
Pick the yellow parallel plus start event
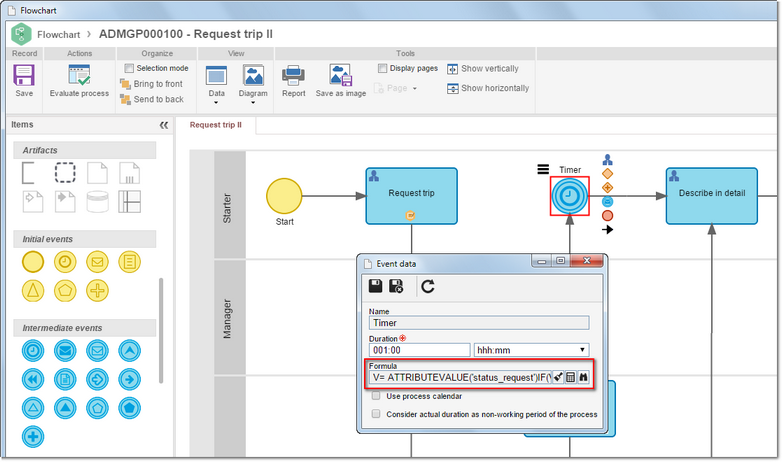click(97, 290)
